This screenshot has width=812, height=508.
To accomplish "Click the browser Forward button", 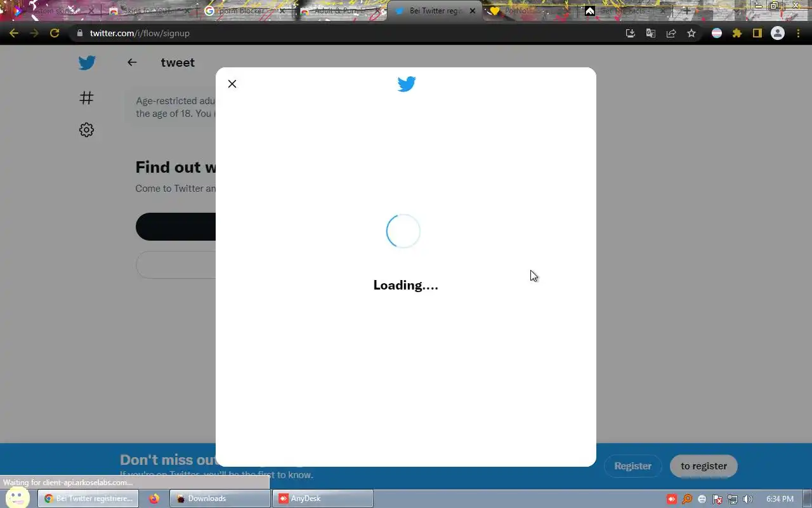I will [34, 33].
